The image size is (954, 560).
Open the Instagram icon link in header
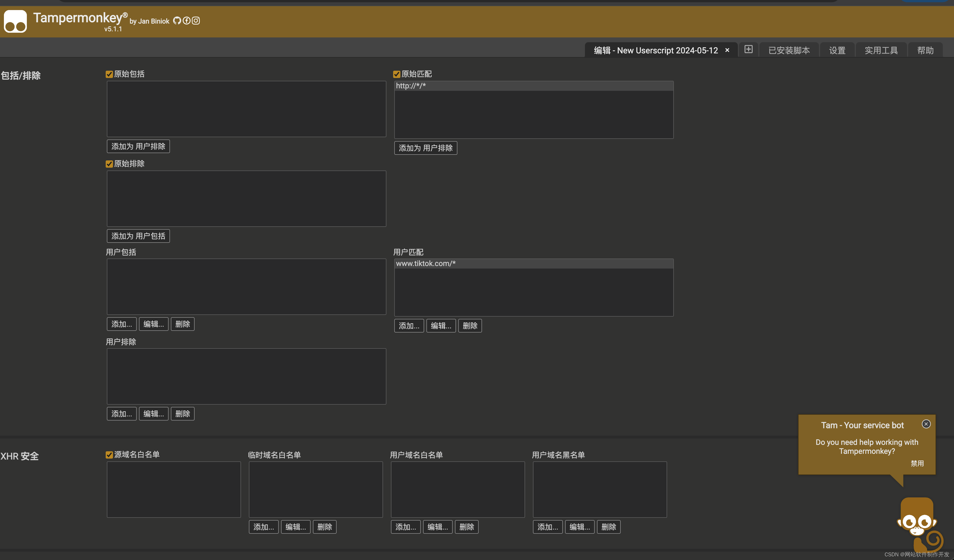pos(196,20)
